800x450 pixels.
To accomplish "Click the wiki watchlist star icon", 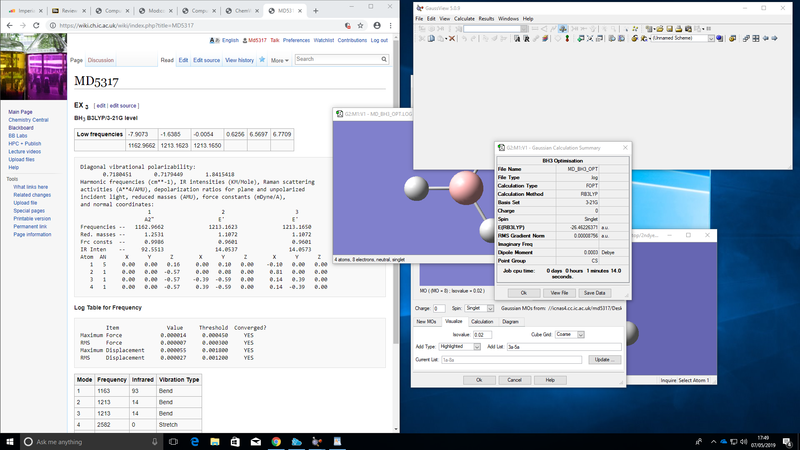I will (x=260, y=60).
